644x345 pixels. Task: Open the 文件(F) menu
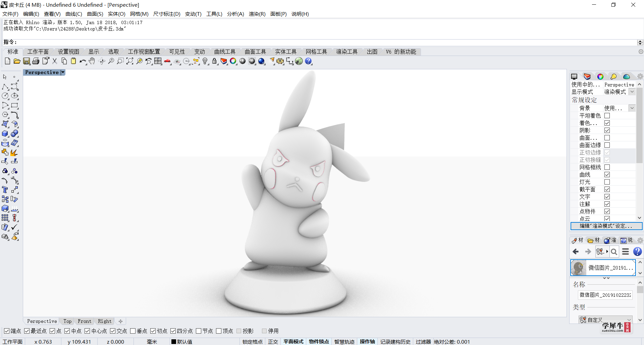(x=10, y=14)
